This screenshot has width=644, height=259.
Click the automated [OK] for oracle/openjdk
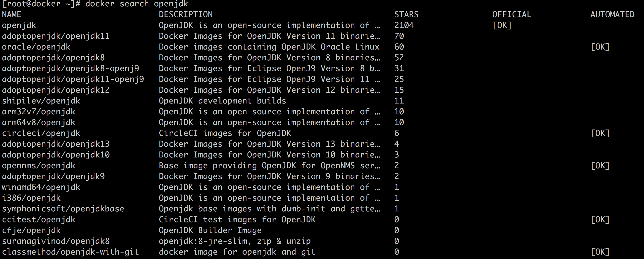tap(600, 47)
